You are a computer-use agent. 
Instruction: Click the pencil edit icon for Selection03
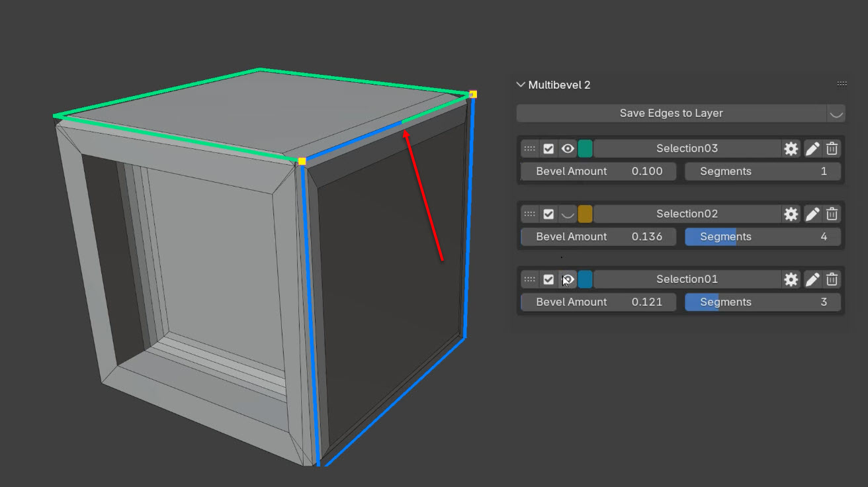(812, 148)
